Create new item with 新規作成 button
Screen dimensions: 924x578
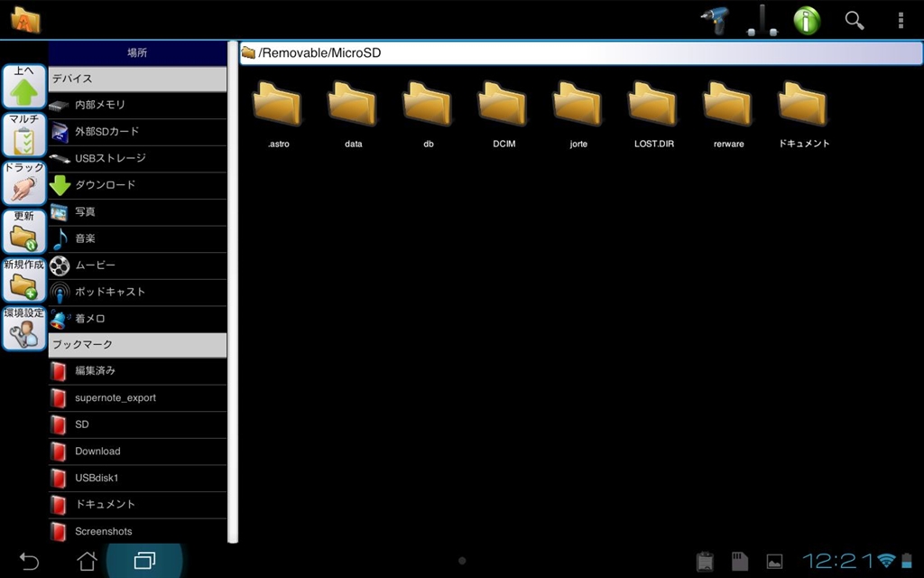tap(24, 280)
